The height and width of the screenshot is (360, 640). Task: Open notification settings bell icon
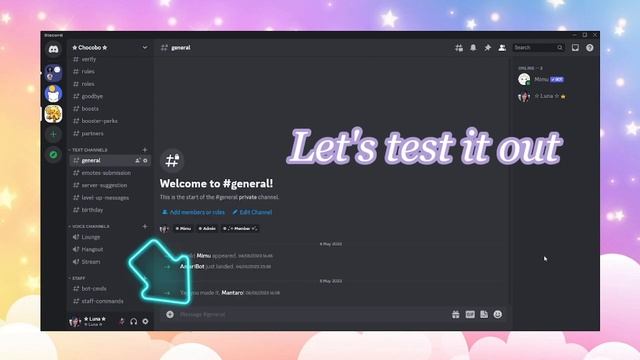pos(473,48)
